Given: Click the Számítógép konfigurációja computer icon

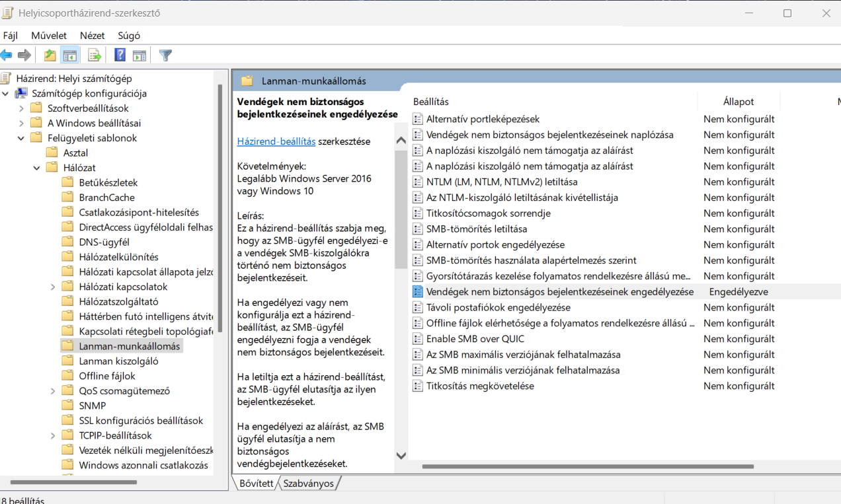Looking at the screenshot, I should 21,94.
